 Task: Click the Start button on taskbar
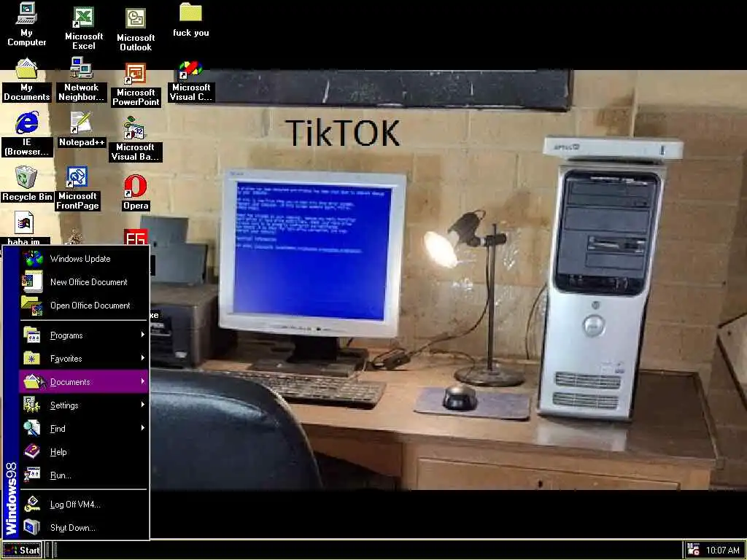point(22,550)
